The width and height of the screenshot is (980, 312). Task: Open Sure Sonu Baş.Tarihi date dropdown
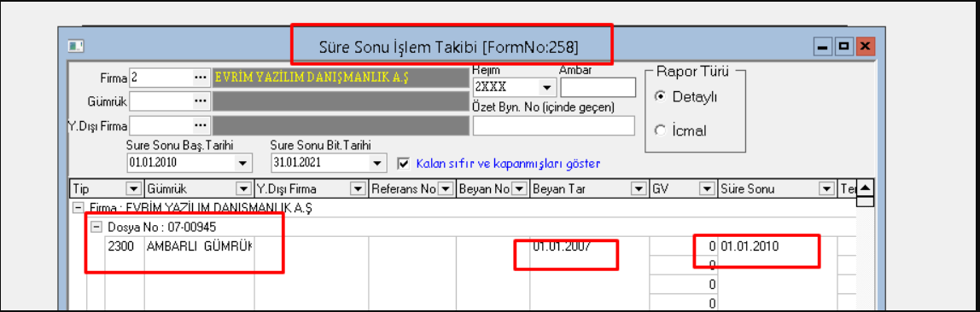(x=242, y=164)
